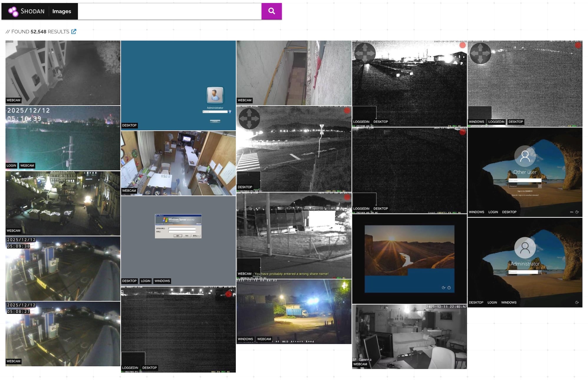588x380 pixels.
Task: Open external link icon beside results count
Action: point(74,31)
